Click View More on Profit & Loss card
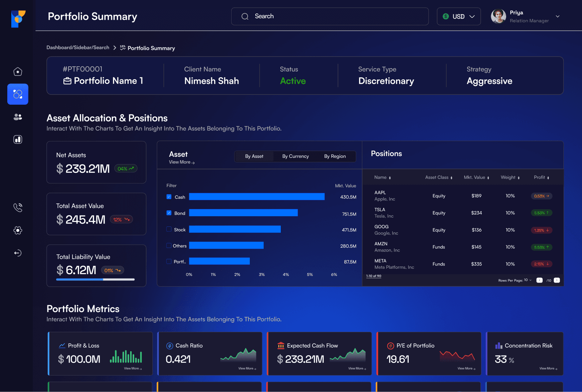Image resolution: width=582 pixels, height=392 pixels. coord(133,368)
